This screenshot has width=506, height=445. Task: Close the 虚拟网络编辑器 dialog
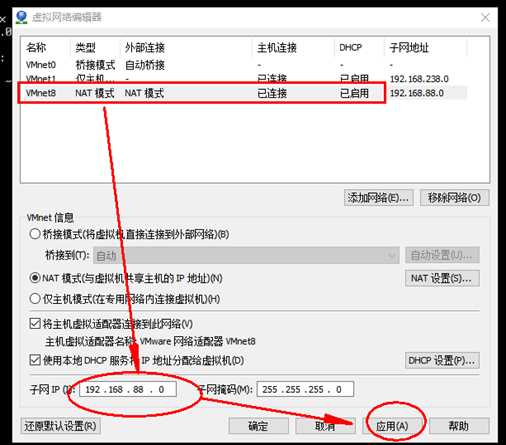point(485,17)
